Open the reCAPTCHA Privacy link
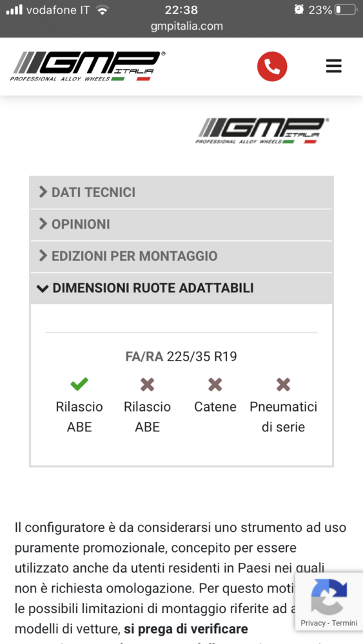 coord(313,623)
